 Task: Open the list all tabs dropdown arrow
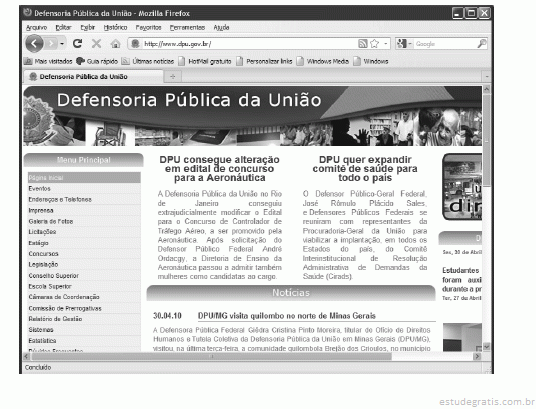(487, 77)
